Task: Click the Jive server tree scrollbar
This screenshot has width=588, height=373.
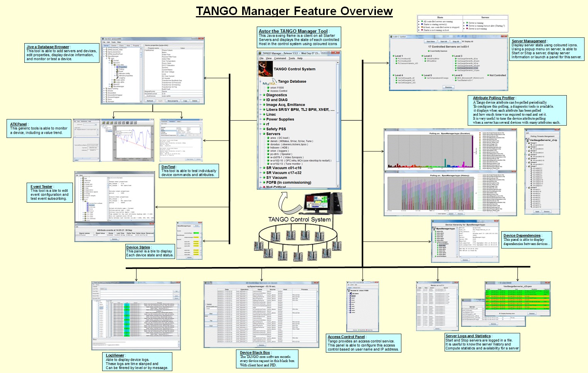Action: coord(141,75)
